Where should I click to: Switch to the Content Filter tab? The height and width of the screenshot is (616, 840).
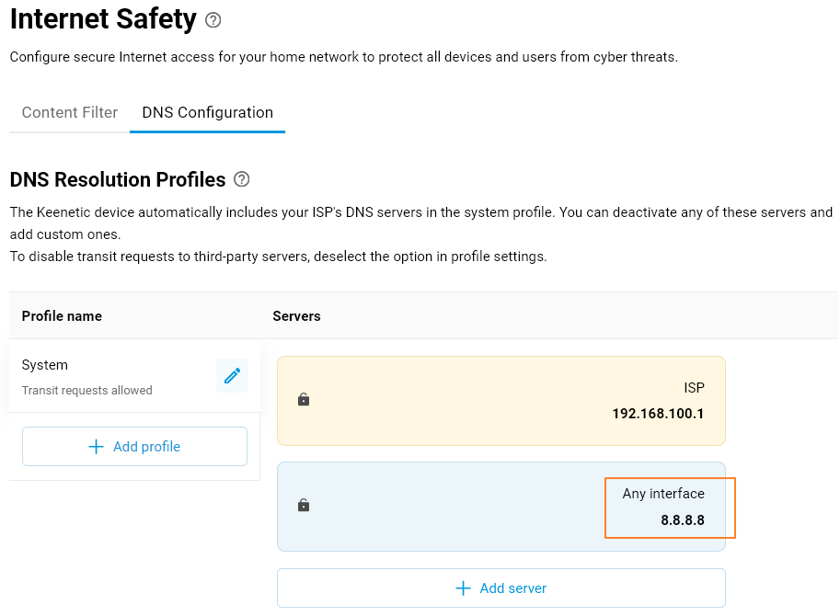click(69, 112)
